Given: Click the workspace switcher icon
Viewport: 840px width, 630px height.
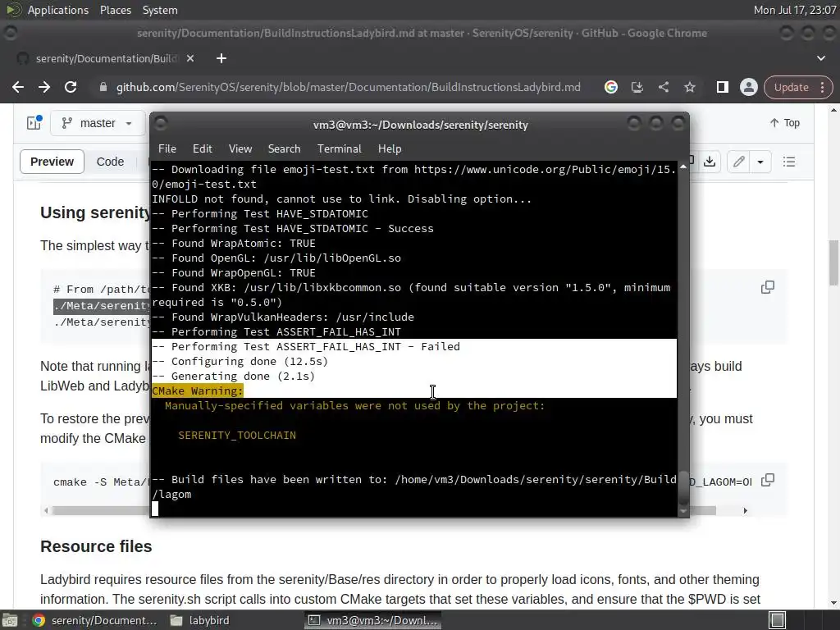Looking at the screenshot, I should (x=778, y=620).
